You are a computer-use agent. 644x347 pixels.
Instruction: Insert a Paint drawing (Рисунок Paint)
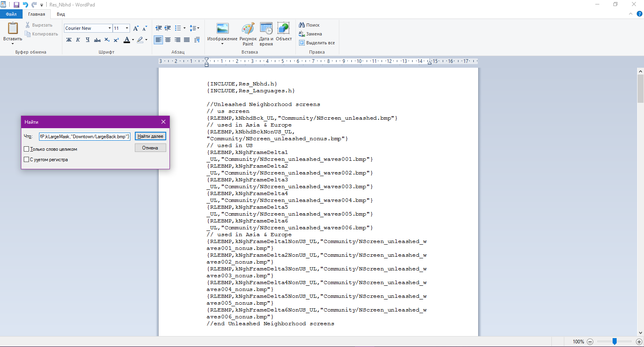pos(248,34)
